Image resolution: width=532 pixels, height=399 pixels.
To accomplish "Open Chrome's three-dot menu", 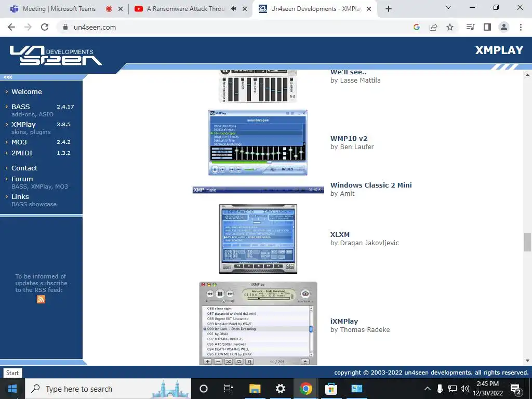I will 521,27.
